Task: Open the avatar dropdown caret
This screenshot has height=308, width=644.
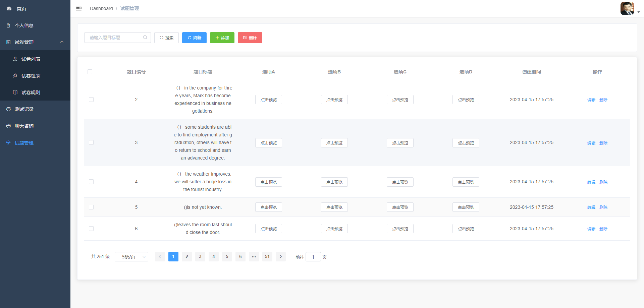Action: [x=639, y=12]
